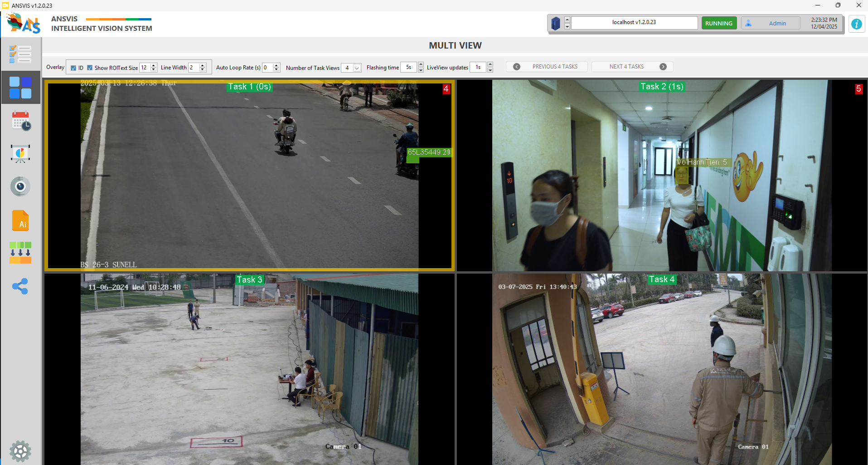This screenshot has height=465, width=868.
Task: Open the Admin user account button
Action: (770, 23)
